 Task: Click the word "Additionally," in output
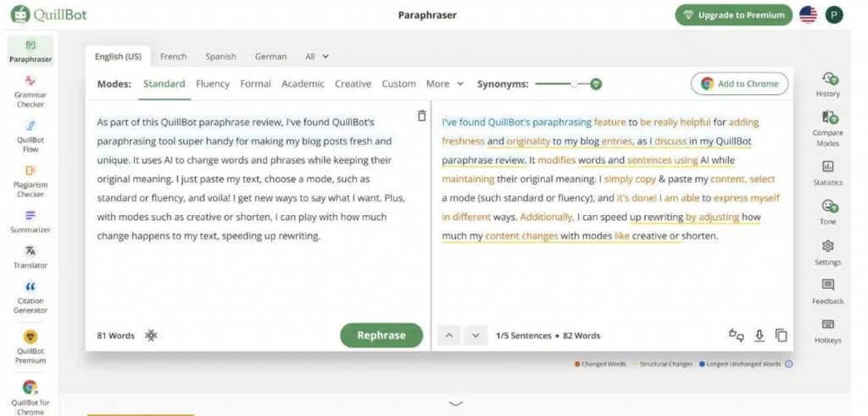(x=547, y=218)
